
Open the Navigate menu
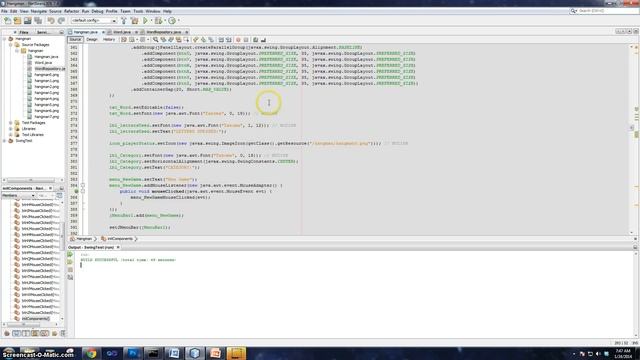39,11
